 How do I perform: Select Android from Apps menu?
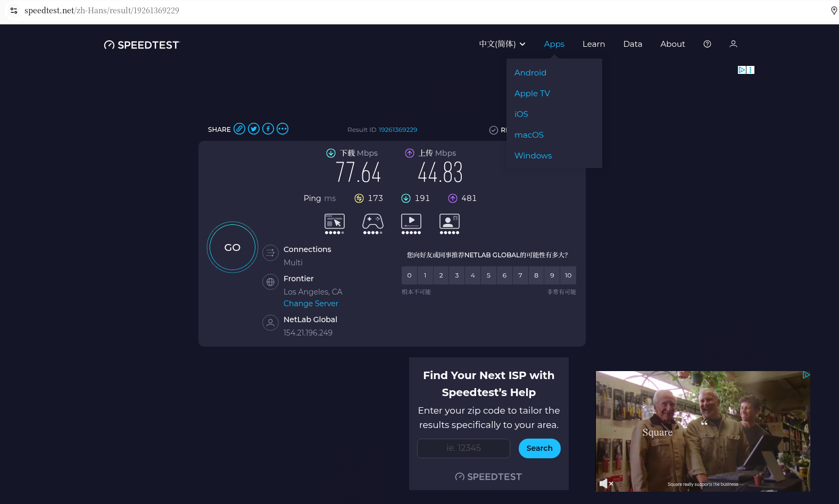coord(530,73)
